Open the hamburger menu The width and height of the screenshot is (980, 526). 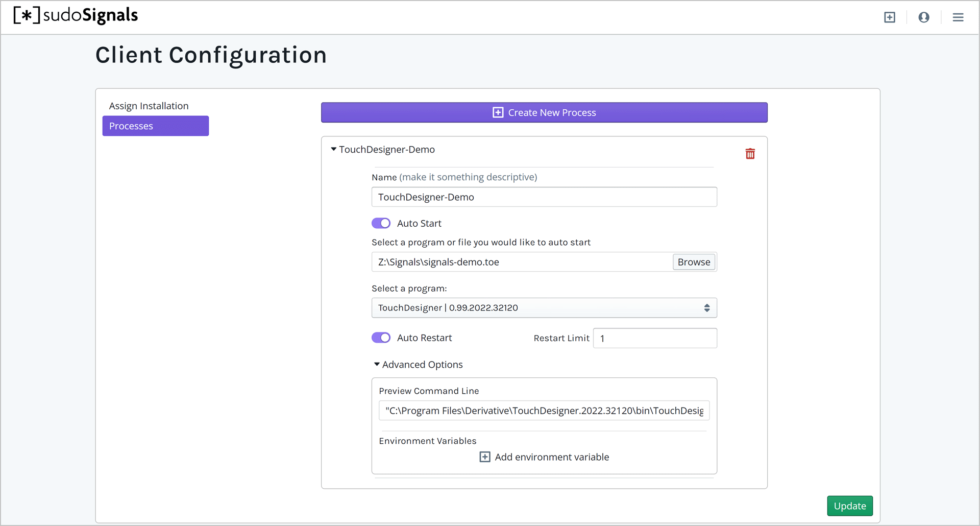[x=958, y=17]
